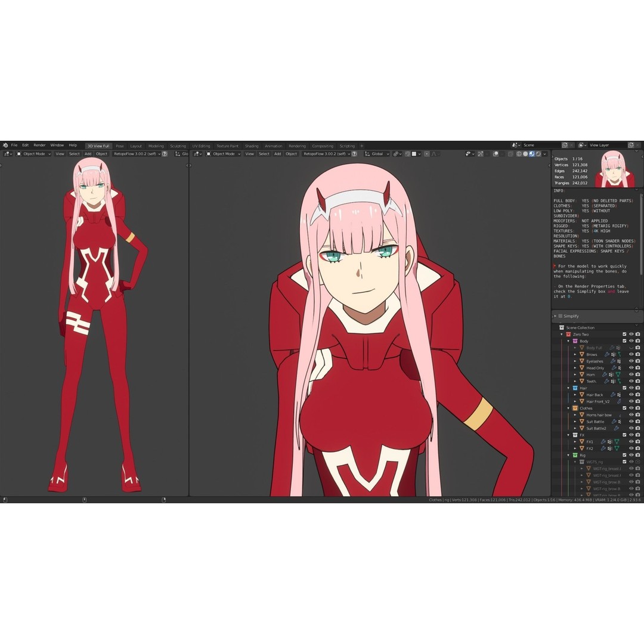This screenshot has width=644, height=644.
Task: Collapse the Rig collection
Action: click(568, 455)
